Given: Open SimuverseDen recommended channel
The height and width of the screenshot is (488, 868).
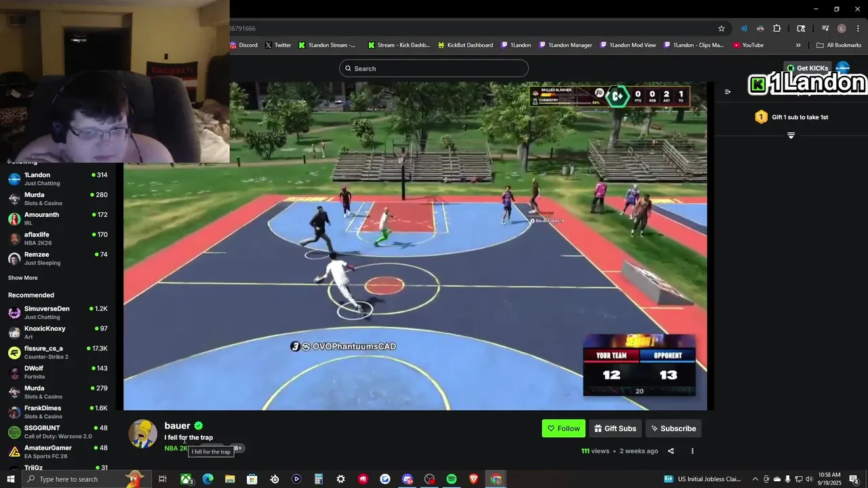Looking at the screenshot, I should point(58,312).
